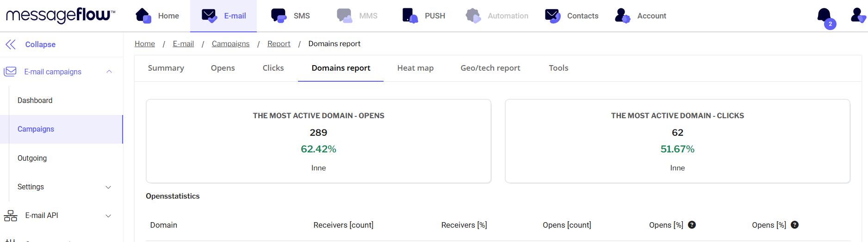Sort by Receivers [count] column header
This screenshot has width=868, height=242.
(343, 225)
